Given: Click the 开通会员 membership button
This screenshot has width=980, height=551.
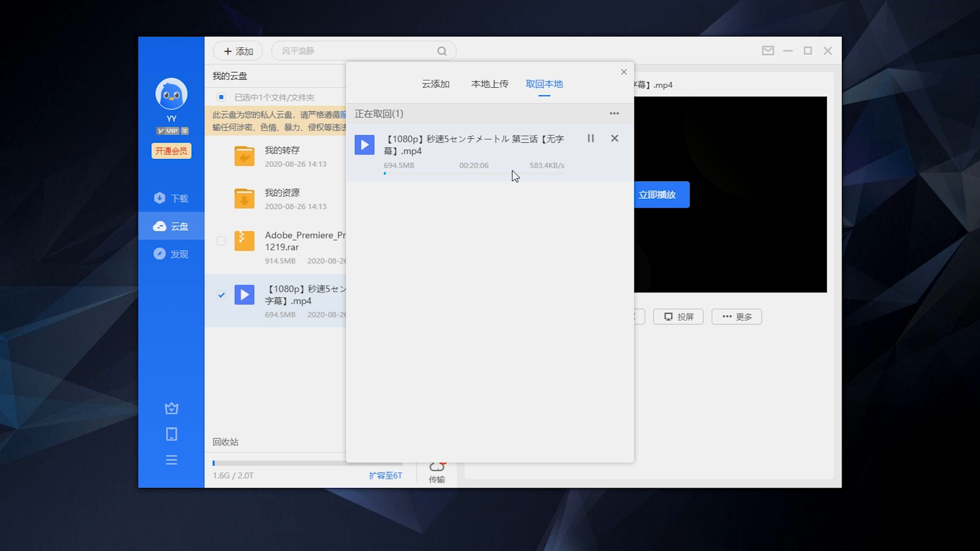Looking at the screenshot, I should [171, 151].
